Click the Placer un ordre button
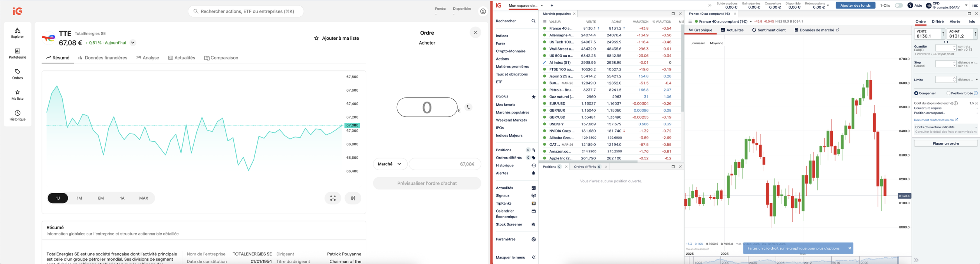The height and width of the screenshot is (264, 980). 946,143
